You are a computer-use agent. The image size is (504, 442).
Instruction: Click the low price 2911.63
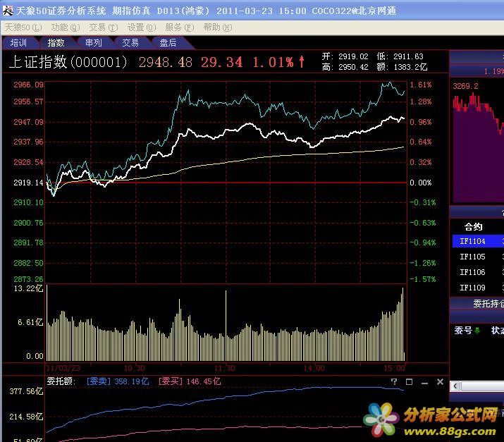tap(409, 56)
